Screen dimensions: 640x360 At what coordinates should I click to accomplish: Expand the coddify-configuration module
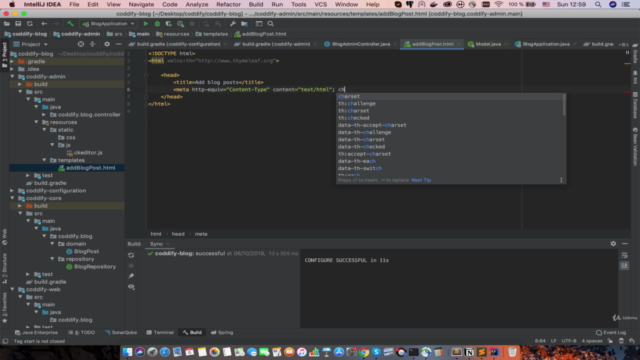[x=12, y=191]
